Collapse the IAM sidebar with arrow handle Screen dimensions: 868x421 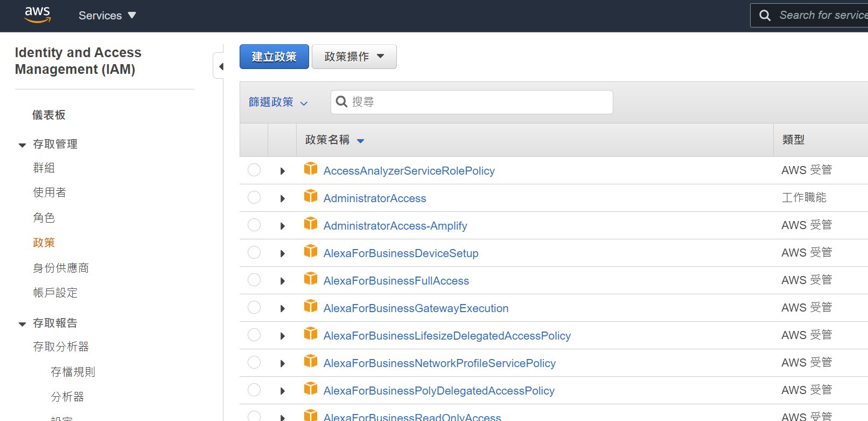point(220,66)
